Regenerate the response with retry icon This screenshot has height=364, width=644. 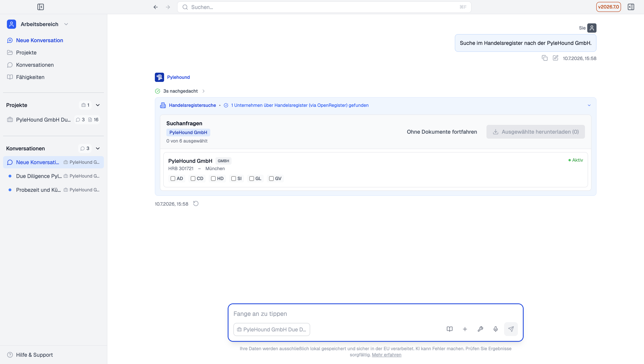(196, 204)
